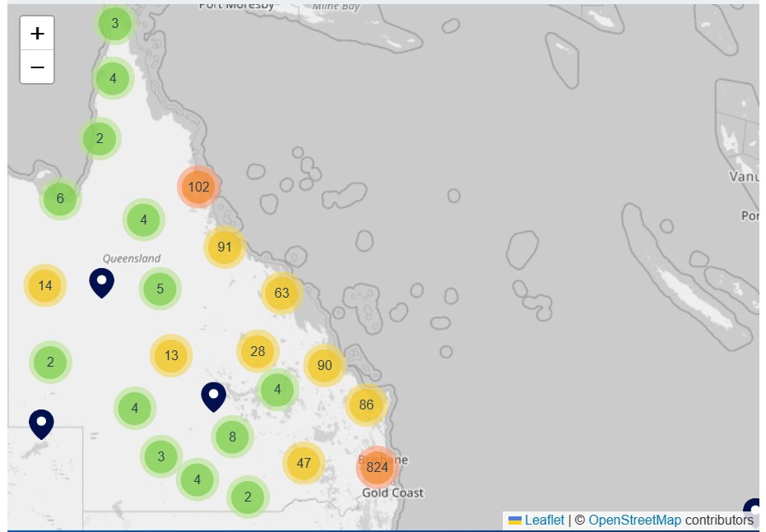Click the navy pin near the bottom-left edge
Screen dimensions: 766x532
coord(41,423)
